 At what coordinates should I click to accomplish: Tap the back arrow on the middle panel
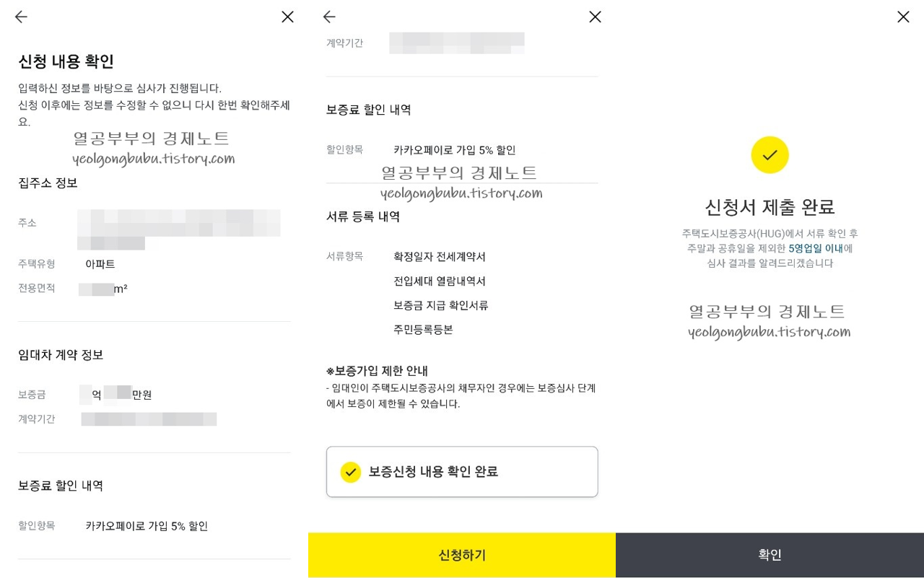pyautogui.click(x=329, y=17)
